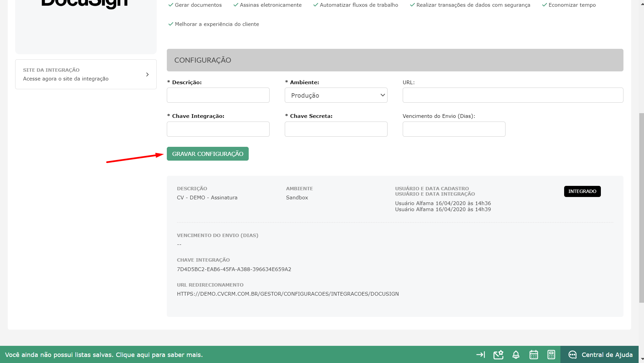Focus the Chave Integração input field
Image resolution: width=644 pixels, height=363 pixels.
pyautogui.click(x=218, y=129)
